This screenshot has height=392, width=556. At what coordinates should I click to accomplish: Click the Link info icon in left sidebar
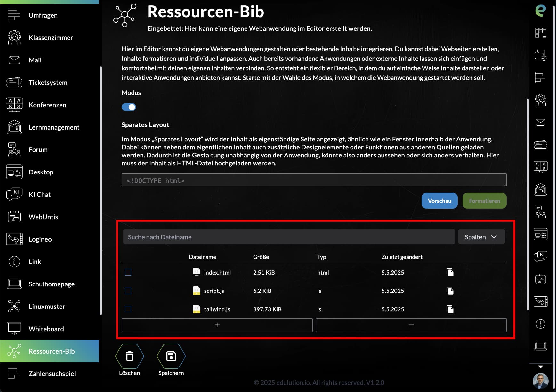[x=14, y=261]
